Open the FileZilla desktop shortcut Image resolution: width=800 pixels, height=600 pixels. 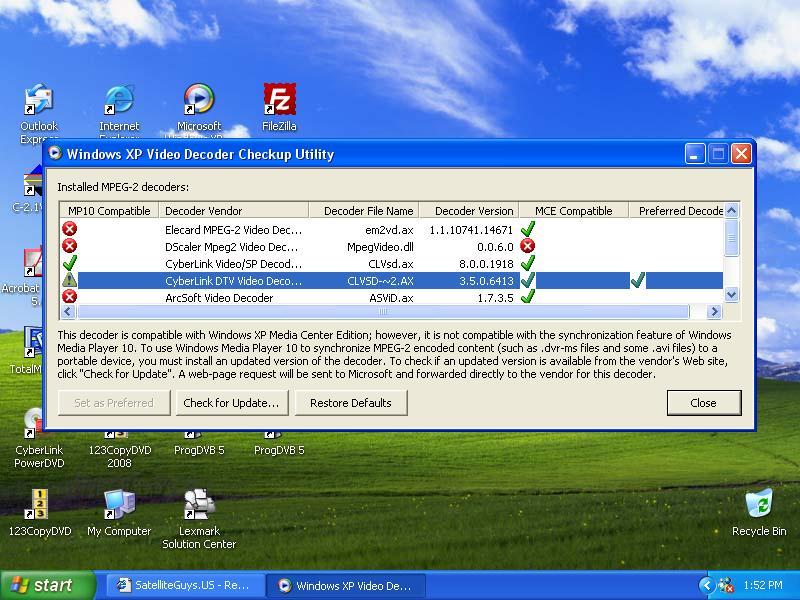279,107
